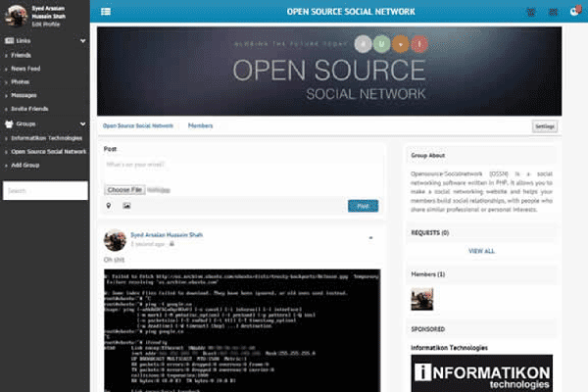Open the post options dropdown arrow
588x392 pixels.
369,237
